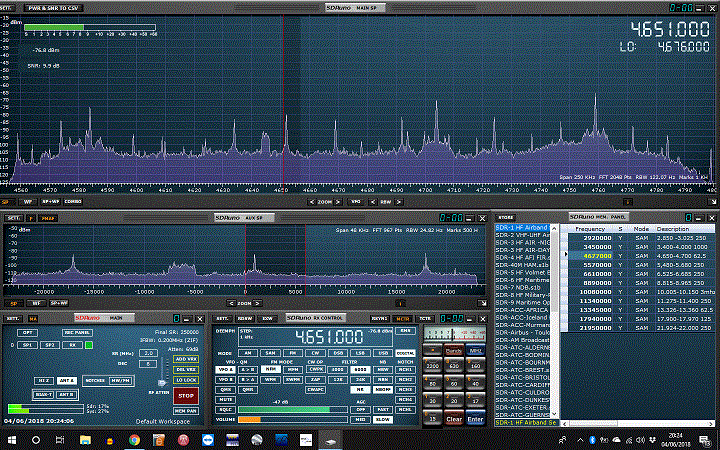Image resolution: width=720 pixels, height=450 pixels.
Task: Click the green status square beside RX button
Action: point(89,345)
